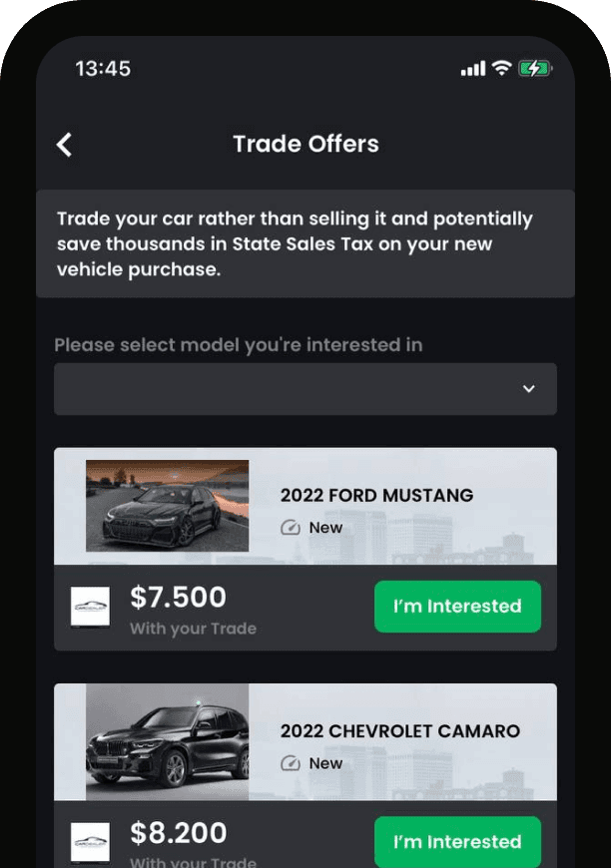Viewport: 611px width, 868px height.
Task: Open the Chevrolet Camaro car photo
Action: [x=168, y=741]
